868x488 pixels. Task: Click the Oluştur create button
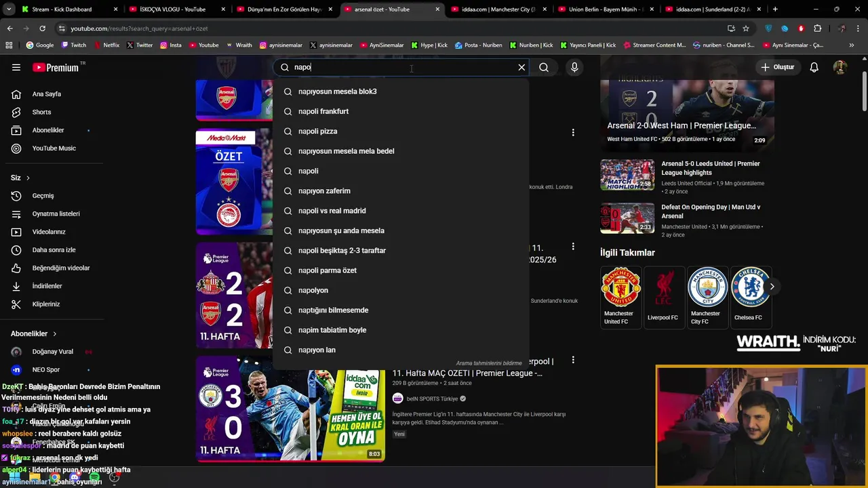777,67
